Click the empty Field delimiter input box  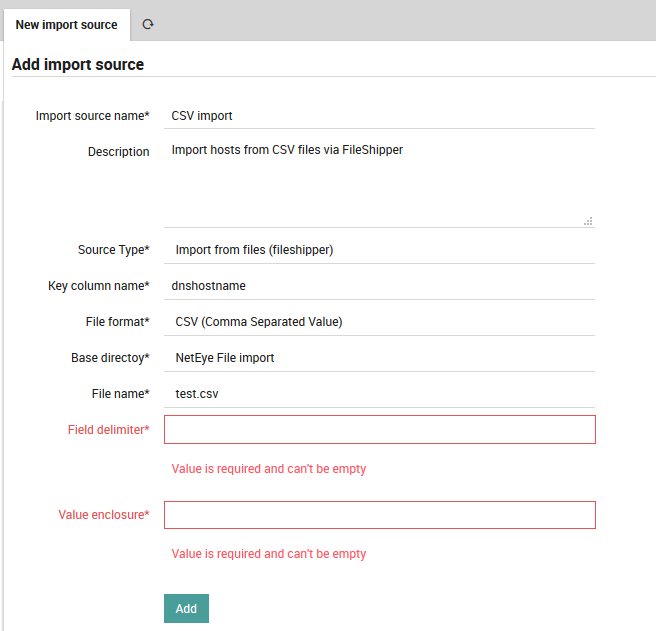[380, 430]
